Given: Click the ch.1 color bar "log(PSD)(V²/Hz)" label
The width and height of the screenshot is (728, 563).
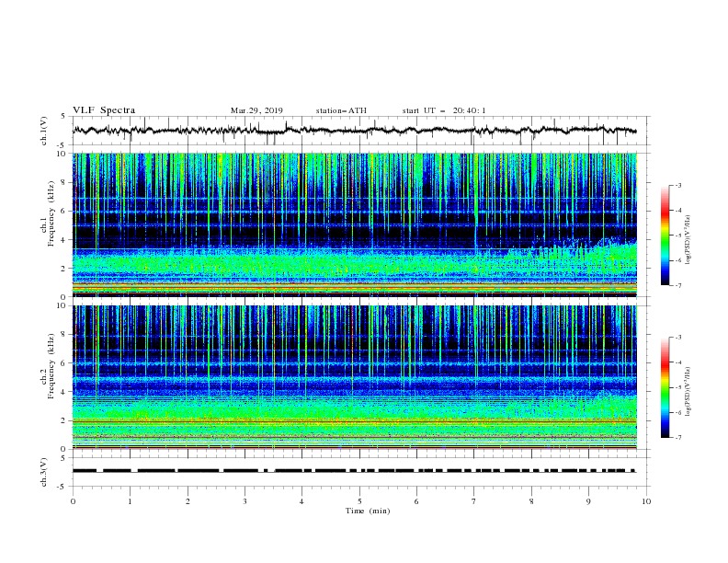Looking at the screenshot, I should 688,240.
